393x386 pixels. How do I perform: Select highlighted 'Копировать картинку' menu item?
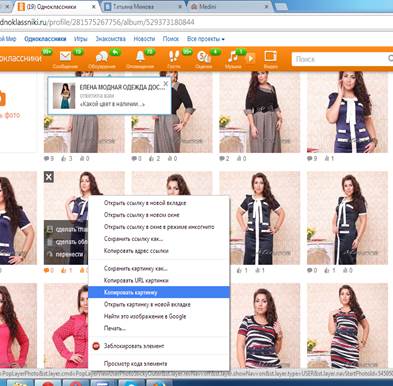pos(159,292)
